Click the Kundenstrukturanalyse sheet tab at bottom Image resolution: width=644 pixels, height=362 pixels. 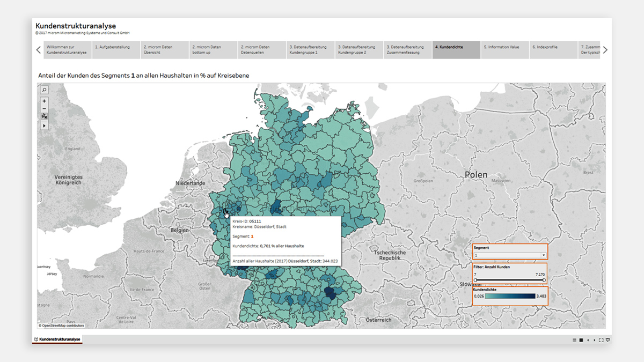pos(57,339)
